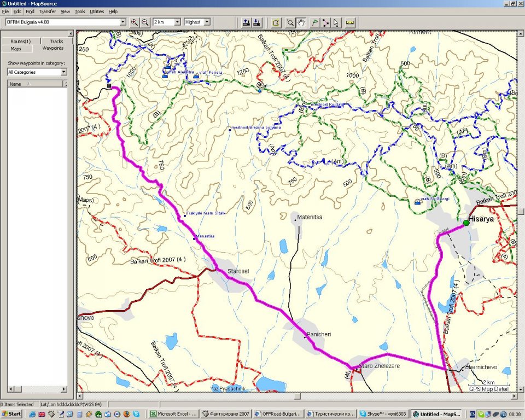The height and width of the screenshot is (420, 525).
Task: Select the Map tool icon
Action: (x=276, y=22)
